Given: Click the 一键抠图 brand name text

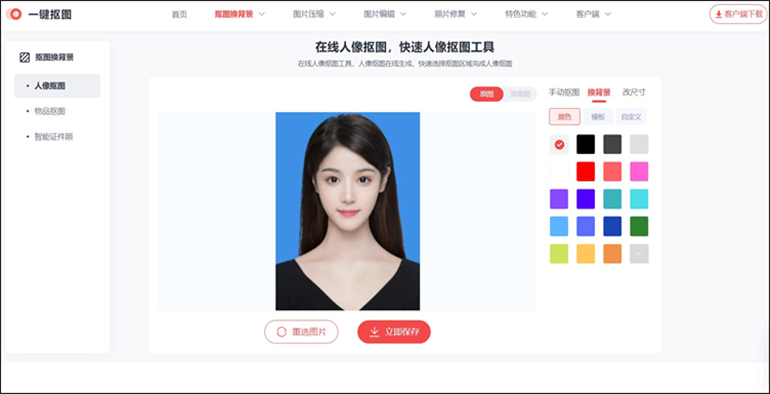Looking at the screenshot, I should point(50,15).
